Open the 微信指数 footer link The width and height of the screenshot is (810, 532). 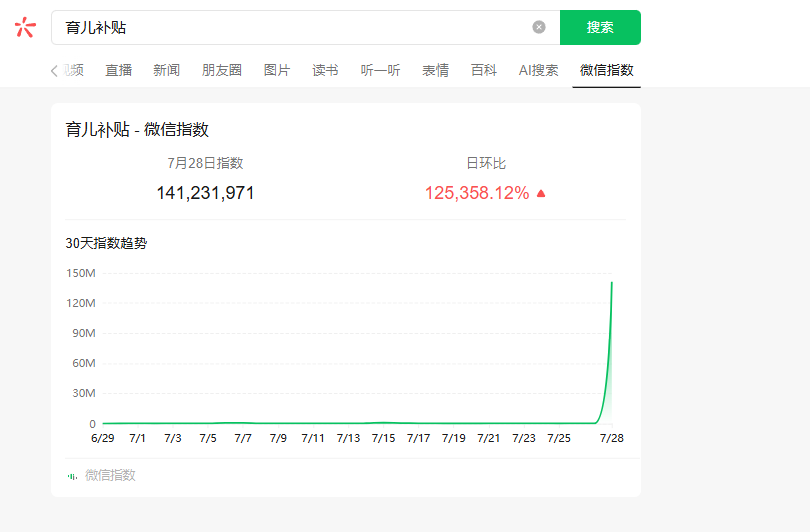(110, 475)
